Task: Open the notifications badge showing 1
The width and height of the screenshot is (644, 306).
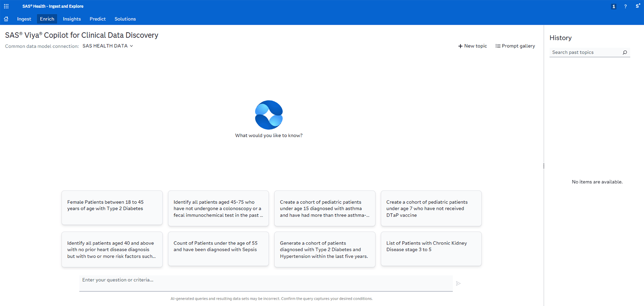Action: (614, 6)
